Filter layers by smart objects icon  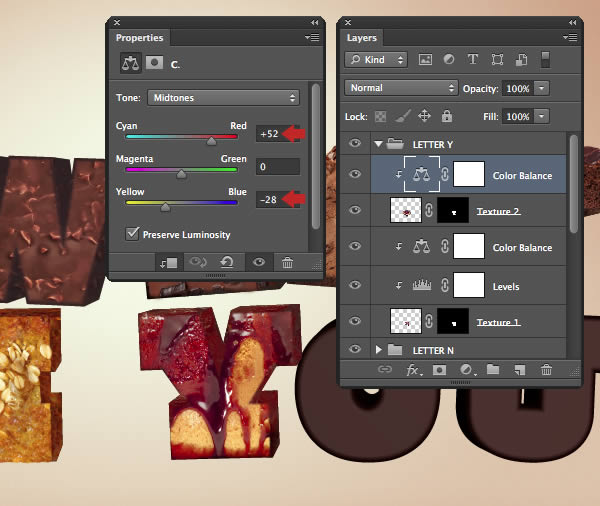[x=521, y=59]
